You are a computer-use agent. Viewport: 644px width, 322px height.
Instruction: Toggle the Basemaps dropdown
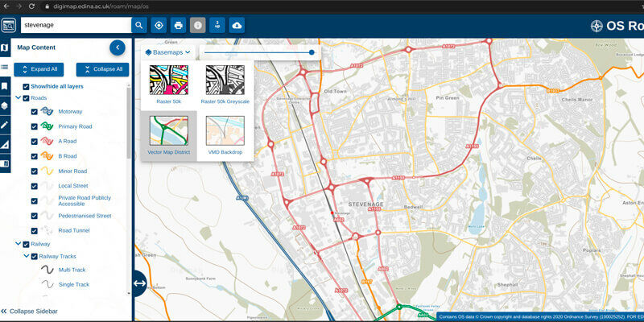[x=168, y=52]
